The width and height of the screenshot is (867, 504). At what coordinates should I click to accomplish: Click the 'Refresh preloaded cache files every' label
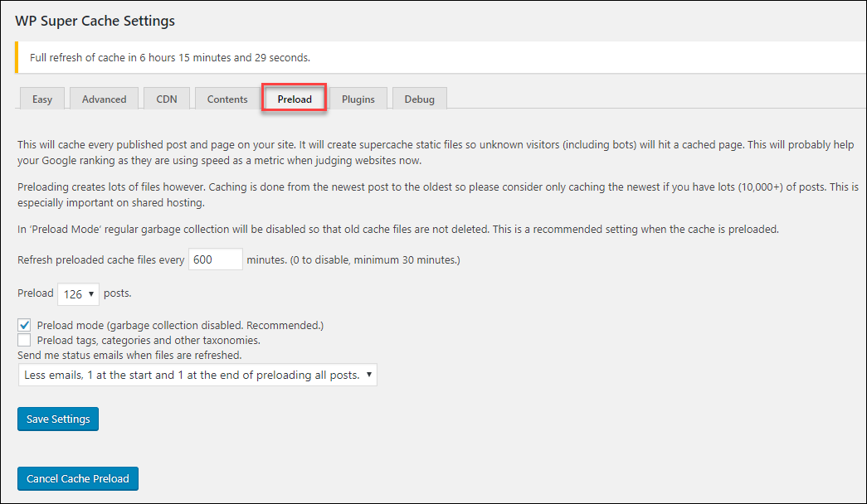100,260
